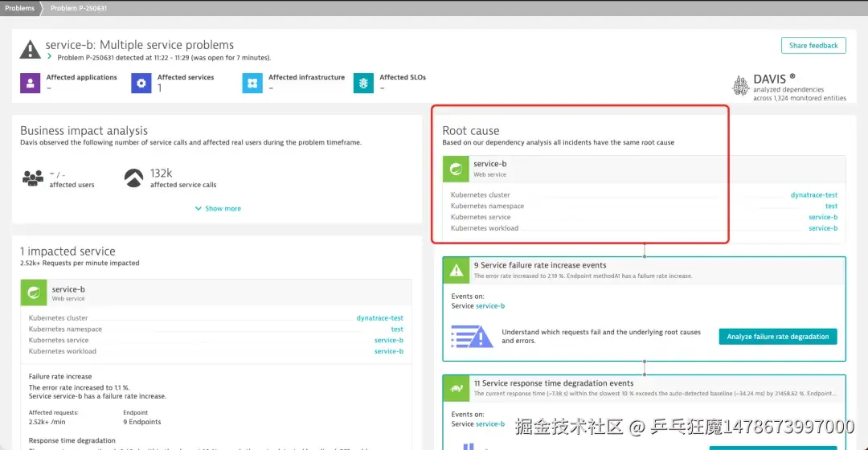Click the affected users people icon
This screenshot has width=868, height=450.
click(x=33, y=178)
